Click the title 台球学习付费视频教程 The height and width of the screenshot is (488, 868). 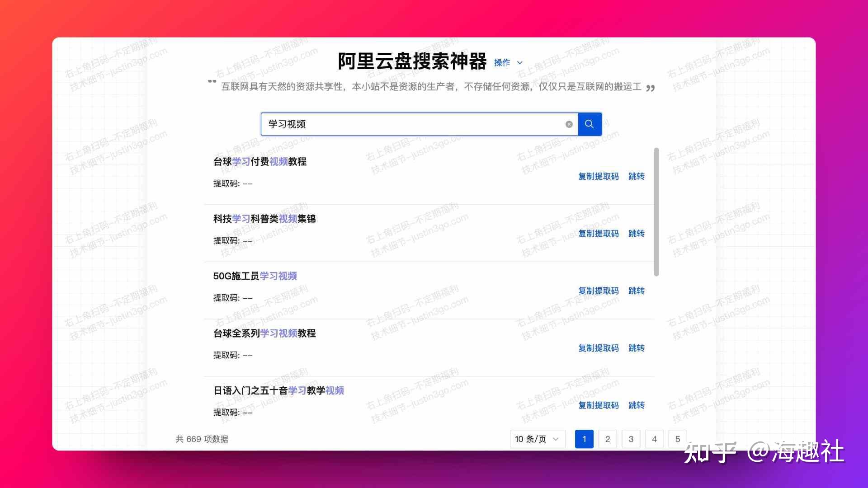(260, 161)
